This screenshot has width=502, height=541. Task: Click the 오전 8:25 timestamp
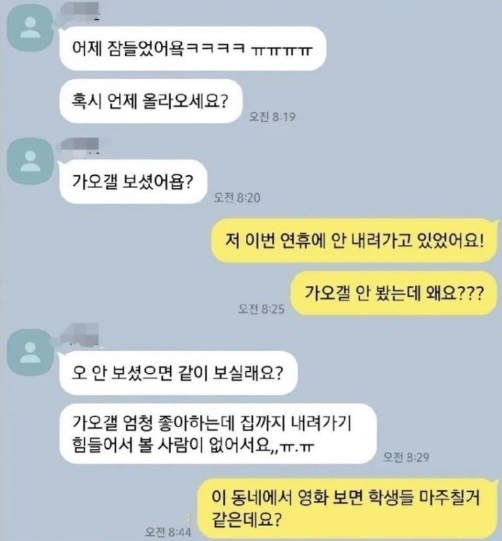point(261,309)
